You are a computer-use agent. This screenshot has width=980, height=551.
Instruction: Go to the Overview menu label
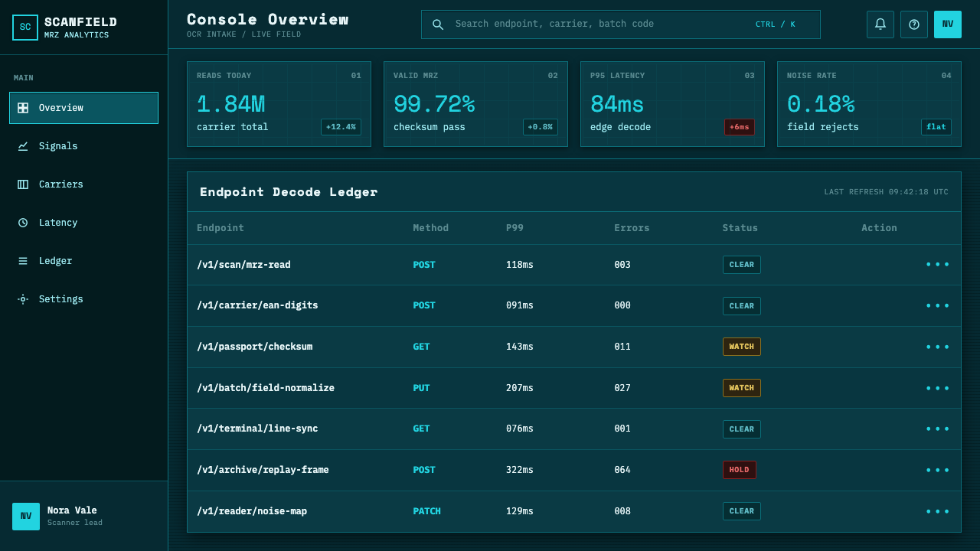tap(61, 108)
